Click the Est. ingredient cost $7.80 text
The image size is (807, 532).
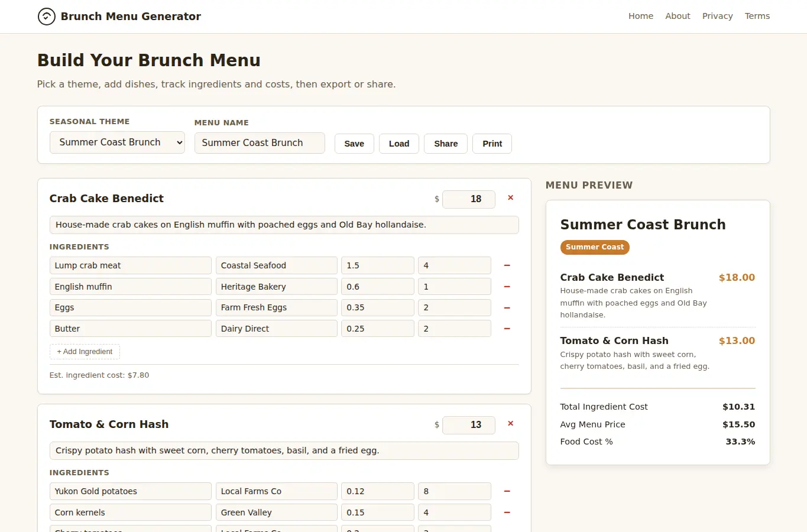[99, 375]
